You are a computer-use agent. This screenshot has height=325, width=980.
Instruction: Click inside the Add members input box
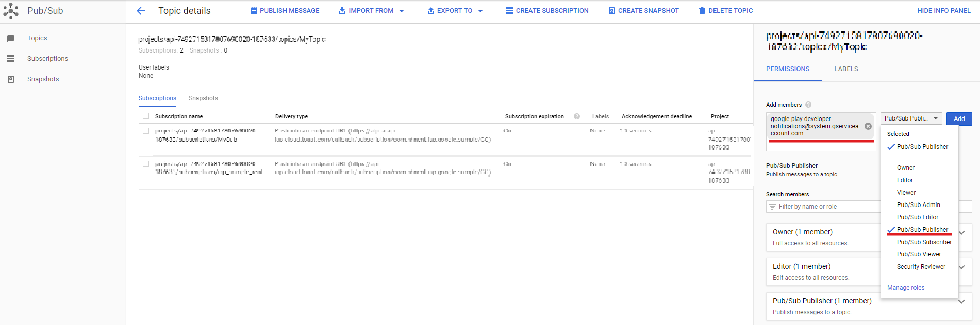click(821, 132)
